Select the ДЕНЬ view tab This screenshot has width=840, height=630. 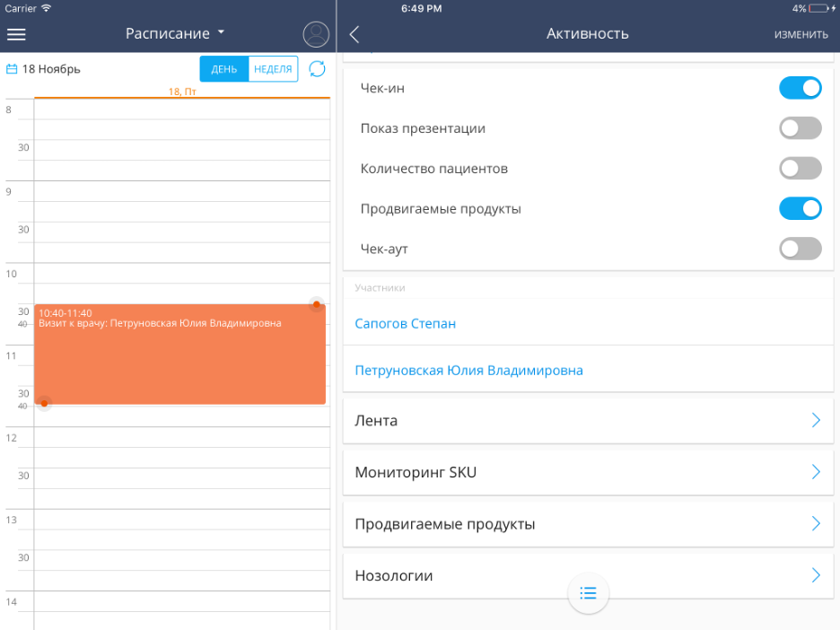point(224,69)
